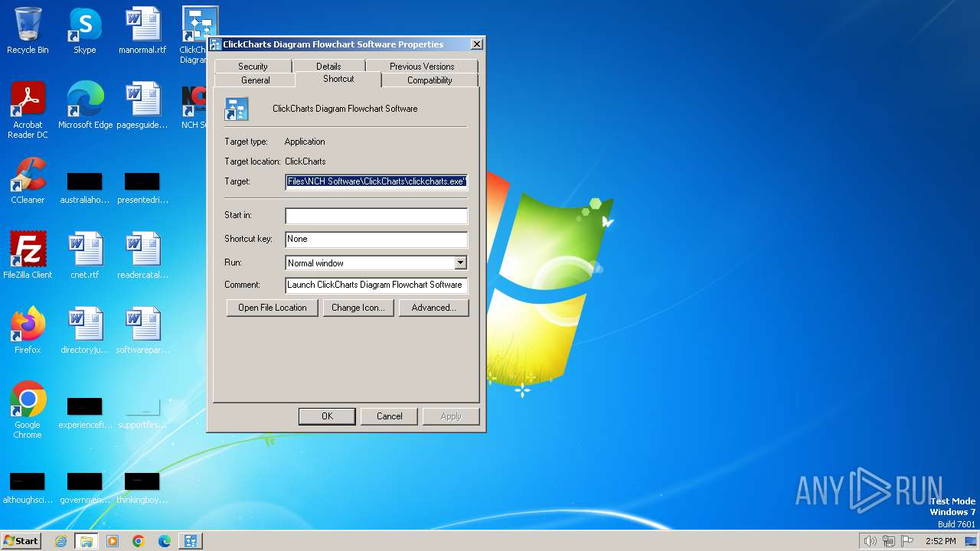This screenshot has height=551, width=980.
Task: Launch Microsoft Edge desktop shortcut
Action: (x=85, y=106)
